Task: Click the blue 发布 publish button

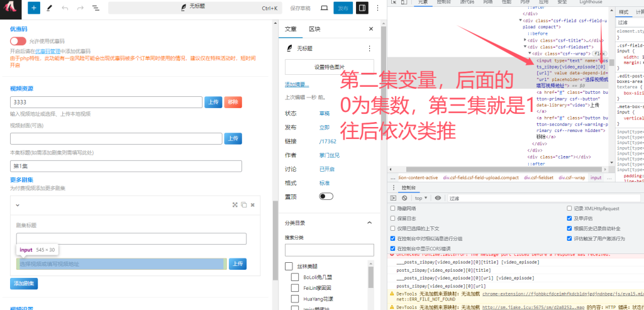Action: point(343,8)
